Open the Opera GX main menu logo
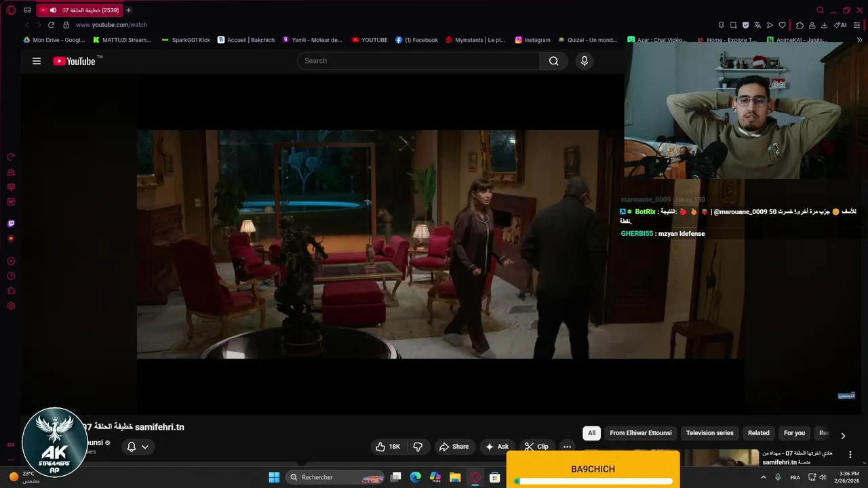The image size is (868, 488). tap(10, 10)
